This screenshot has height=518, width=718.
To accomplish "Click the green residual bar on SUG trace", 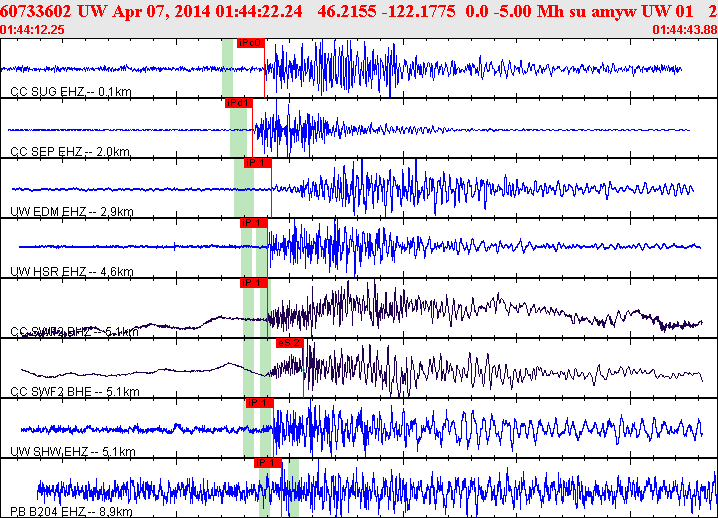I will (228, 68).
